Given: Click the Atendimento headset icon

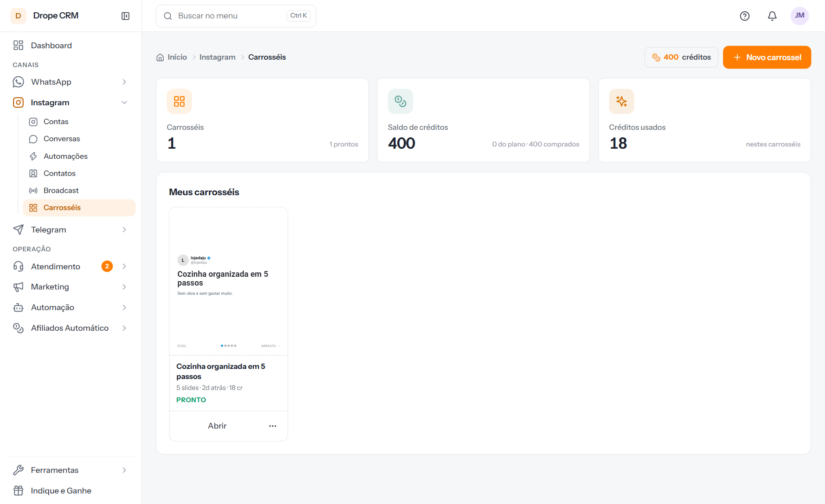Looking at the screenshot, I should pos(18,267).
